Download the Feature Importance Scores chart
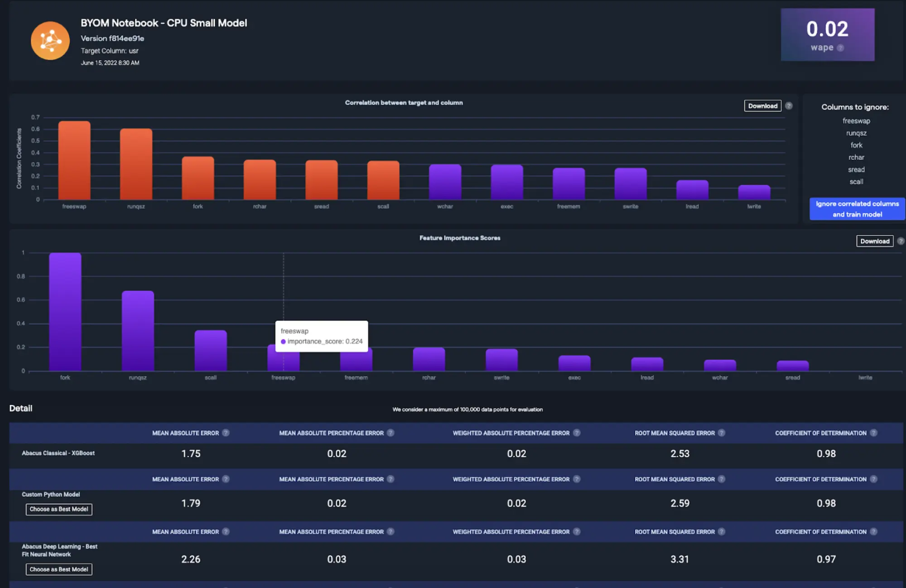This screenshot has height=588, width=906. pos(874,241)
